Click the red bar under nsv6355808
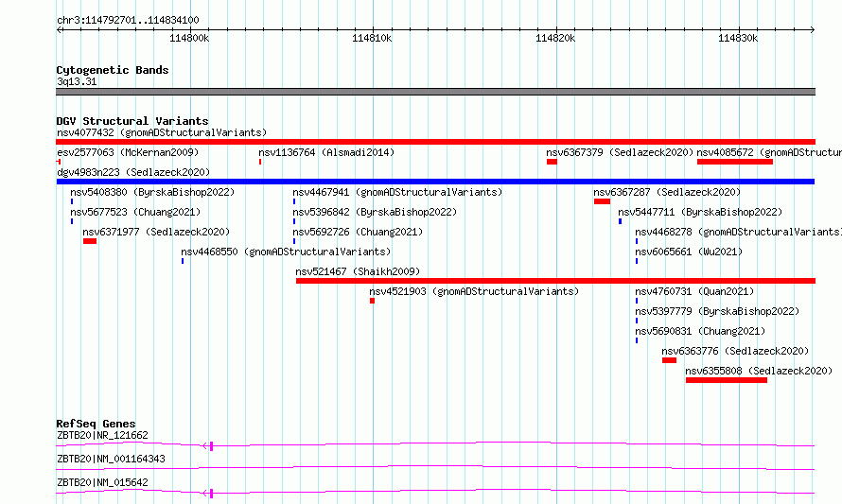 pyautogui.click(x=727, y=380)
